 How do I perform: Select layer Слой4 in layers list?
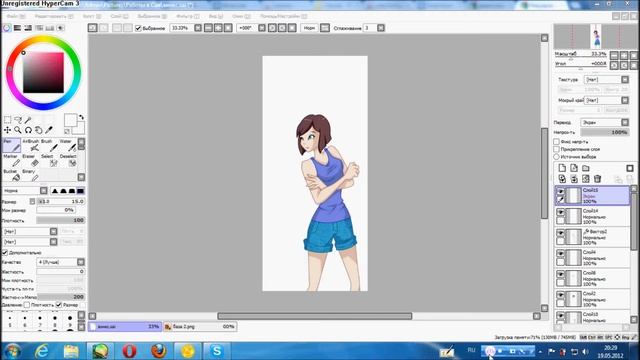pyautogui.click(x=592, y=258)
